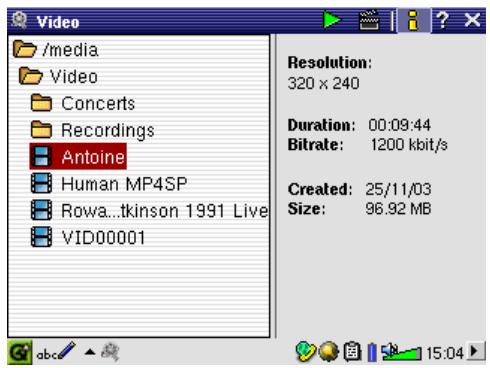Screen dimensions: 490x368
Task: Open help with the question mark icon
Action: click(x=443, y=20)
